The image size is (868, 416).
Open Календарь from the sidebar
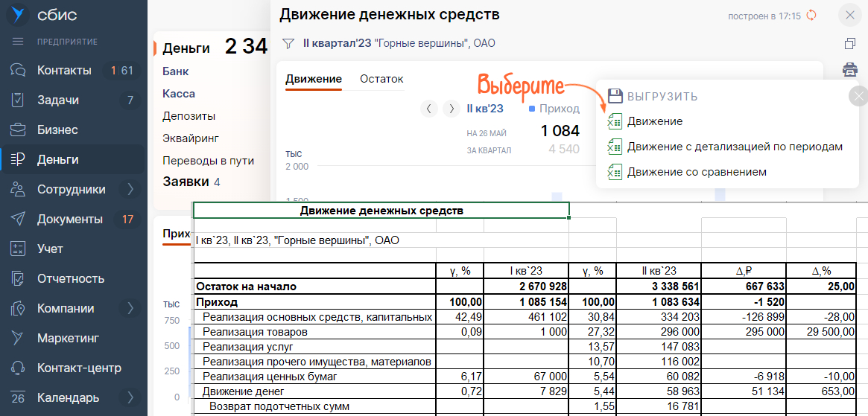click(x=68, y=397)
